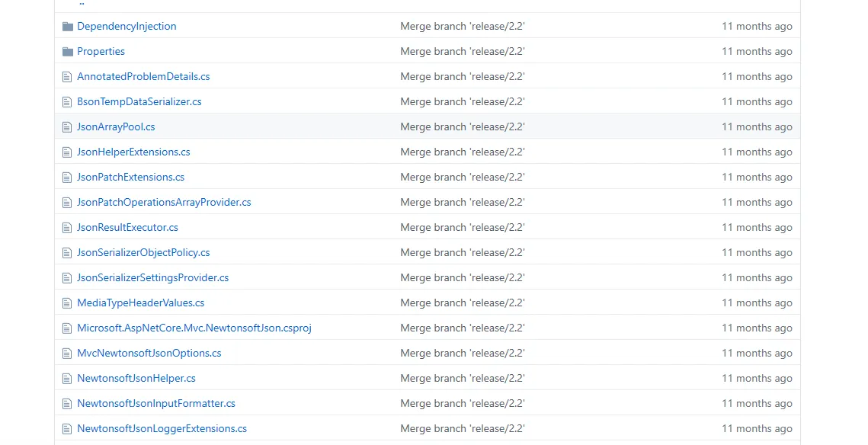Screen dimensions: 868x445
Task: Click commit message in DependencyInjection row
Action: [x=463, y=26]
